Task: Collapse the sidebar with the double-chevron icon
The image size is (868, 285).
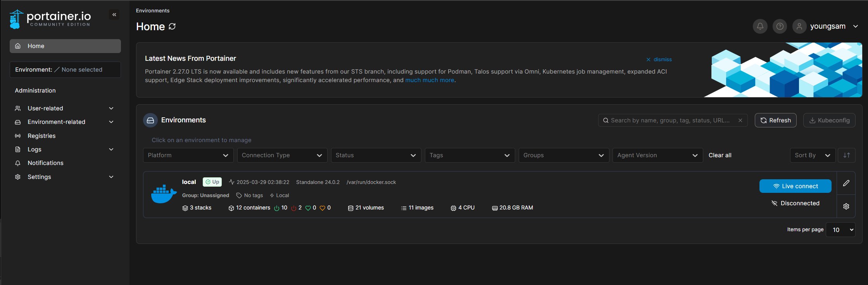Action: [114, 15]
